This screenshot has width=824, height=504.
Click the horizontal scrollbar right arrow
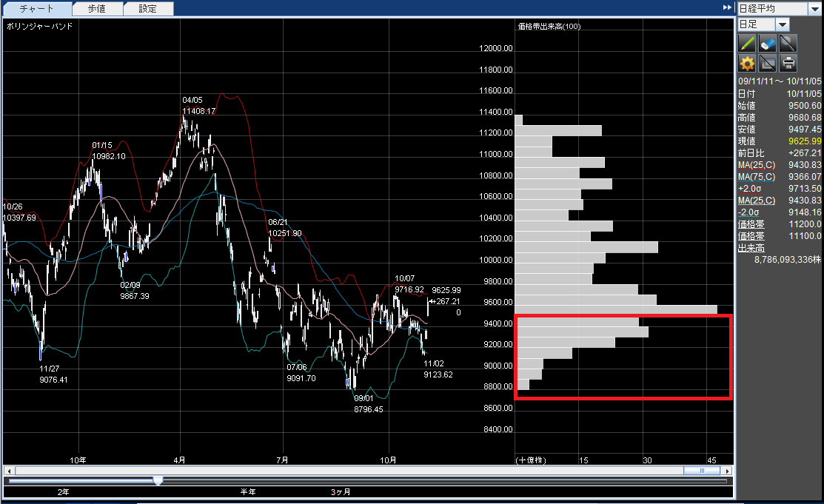click(x=728, y=471)
